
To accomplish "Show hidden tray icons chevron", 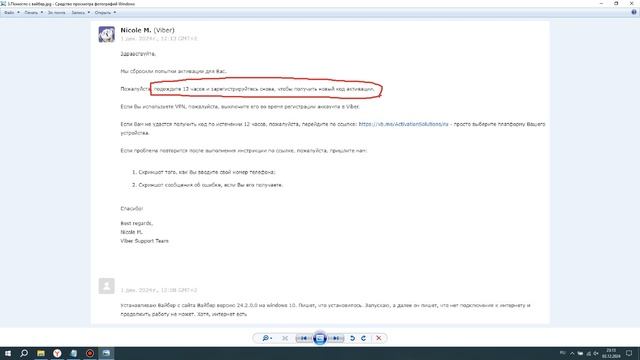I will pyautogui.click(x=572, y=353).
